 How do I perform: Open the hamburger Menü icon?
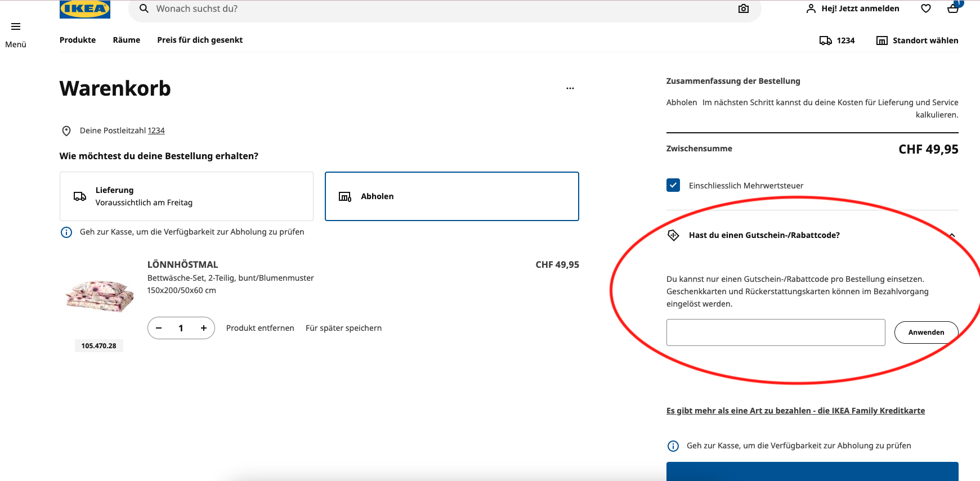tap(16, 26)
